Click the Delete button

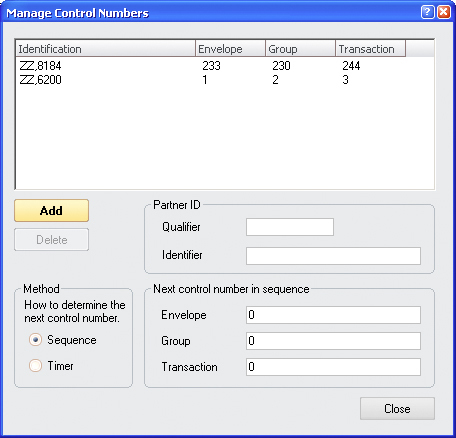[51, 239]
